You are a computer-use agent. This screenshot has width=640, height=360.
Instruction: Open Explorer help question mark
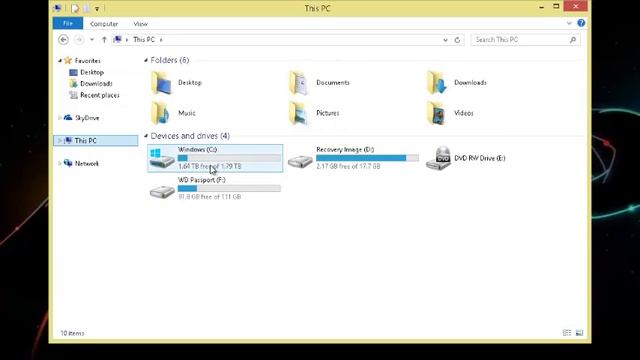581,23
